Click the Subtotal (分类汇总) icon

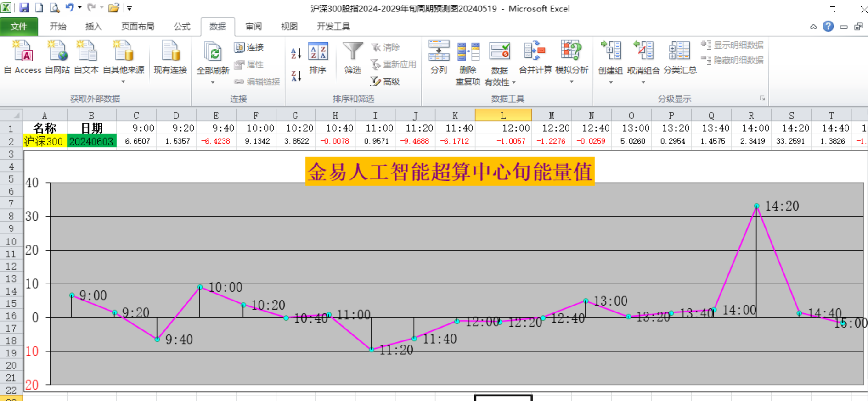pos(680,57)
